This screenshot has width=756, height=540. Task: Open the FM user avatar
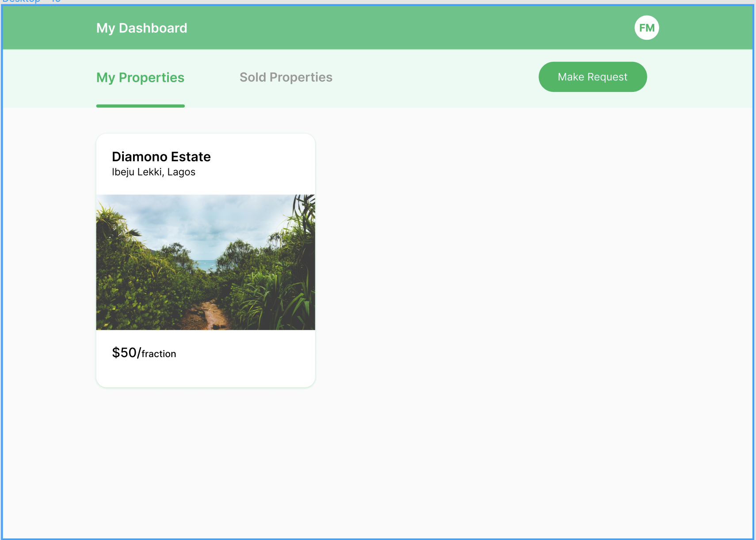point(647,28)
